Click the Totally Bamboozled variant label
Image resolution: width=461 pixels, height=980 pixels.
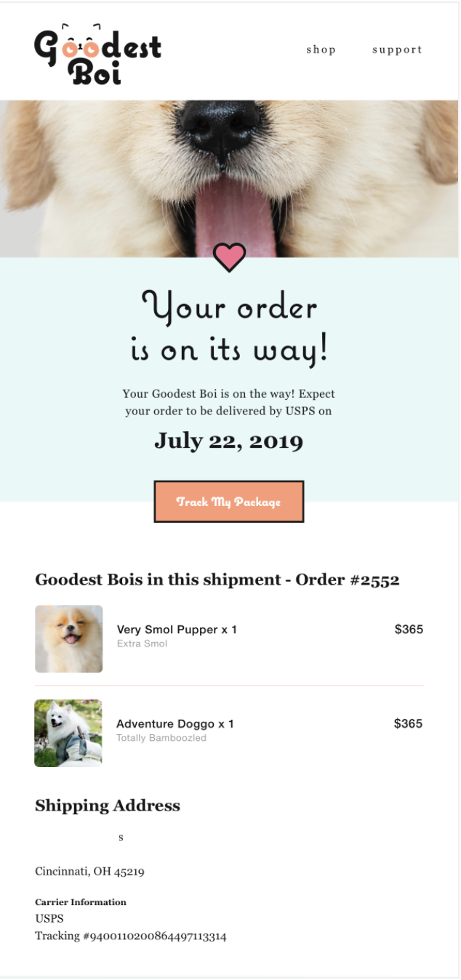pos(161,738)
